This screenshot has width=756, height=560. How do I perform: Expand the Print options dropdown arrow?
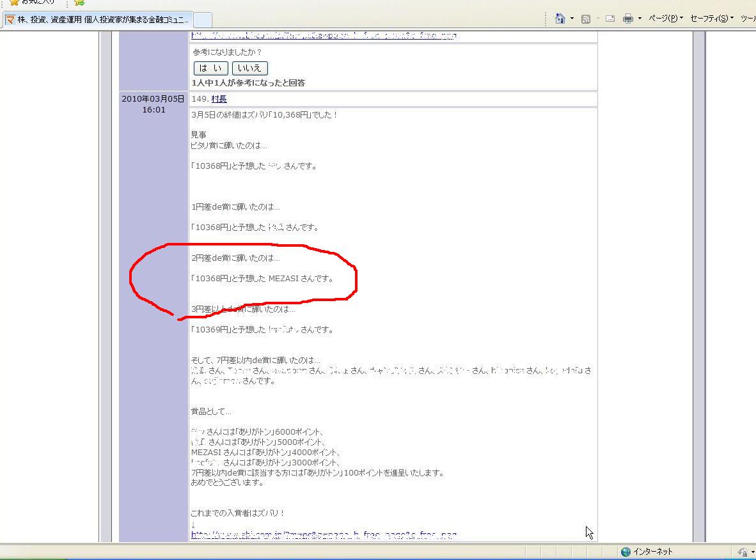[x=640, y=19]
